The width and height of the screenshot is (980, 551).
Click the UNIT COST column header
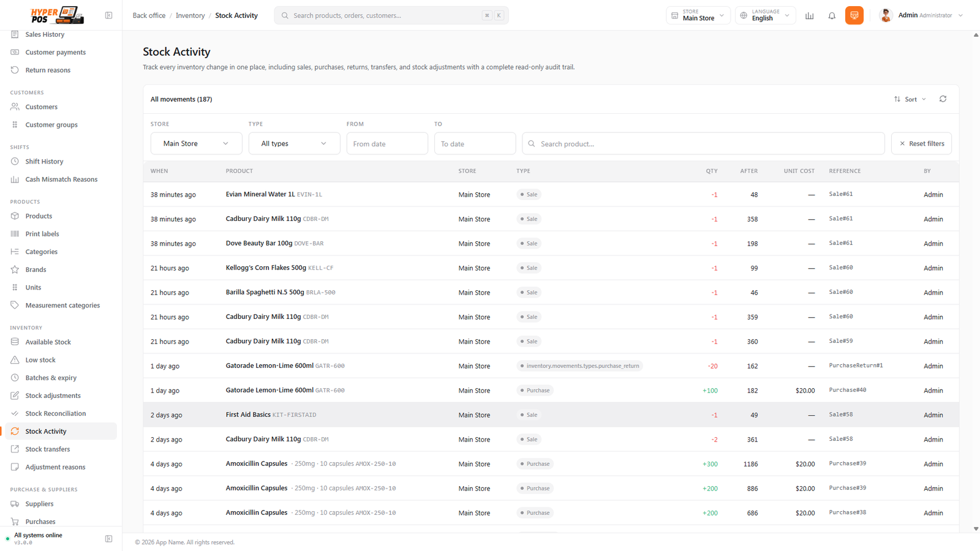pos(799,171)
